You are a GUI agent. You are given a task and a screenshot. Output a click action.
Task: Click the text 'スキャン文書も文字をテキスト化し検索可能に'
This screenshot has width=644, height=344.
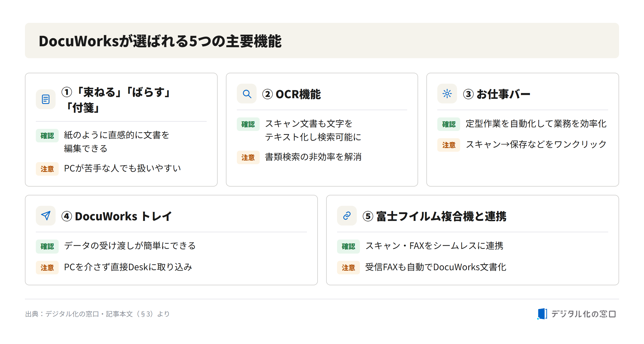point(313,130)
